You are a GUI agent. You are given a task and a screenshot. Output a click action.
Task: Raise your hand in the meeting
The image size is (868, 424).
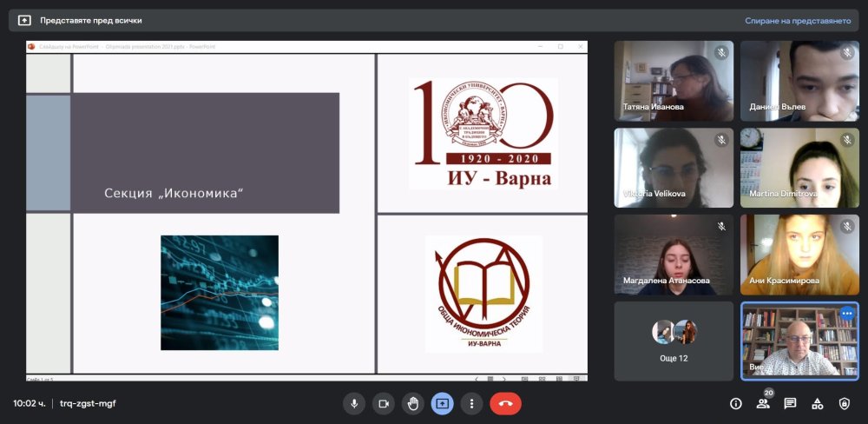pos(413,404)
